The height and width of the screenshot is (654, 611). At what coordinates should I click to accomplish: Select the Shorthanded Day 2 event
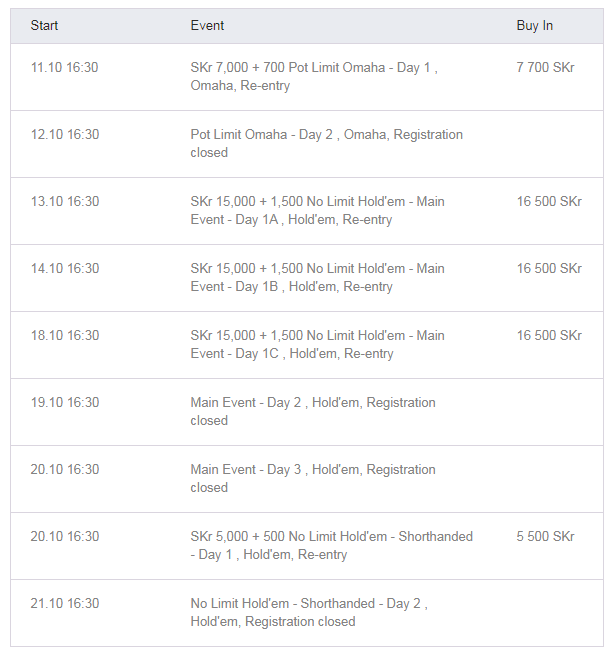[x=308, y=613]
